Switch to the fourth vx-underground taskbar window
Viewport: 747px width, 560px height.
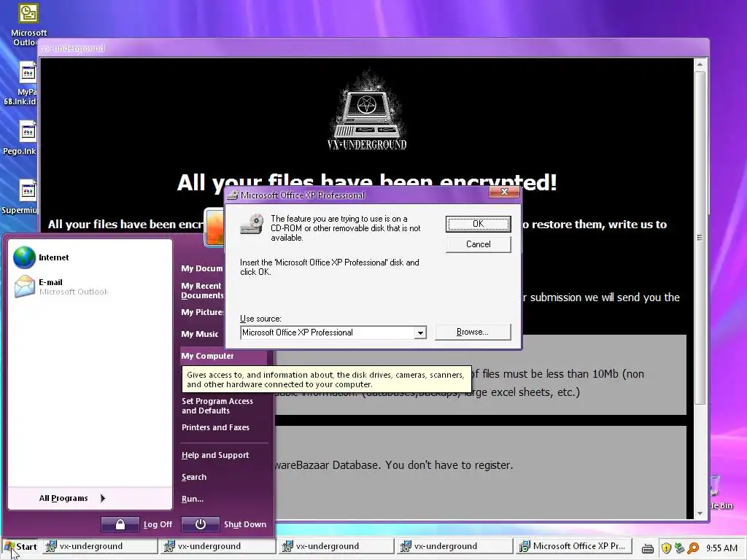click(454, 546)
